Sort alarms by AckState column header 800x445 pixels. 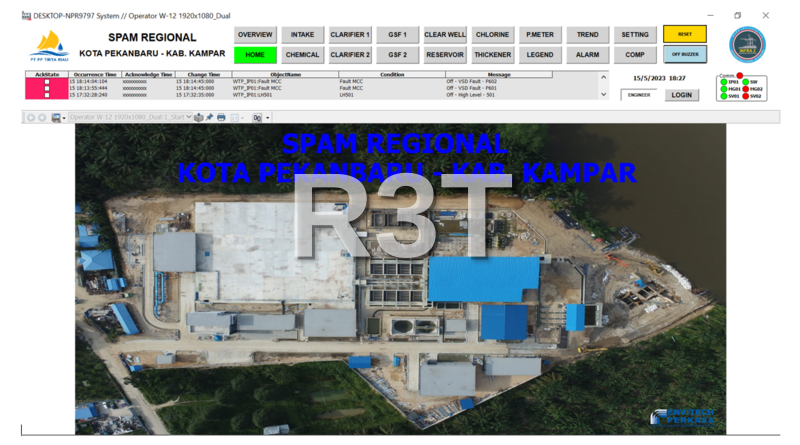(47, 75)
